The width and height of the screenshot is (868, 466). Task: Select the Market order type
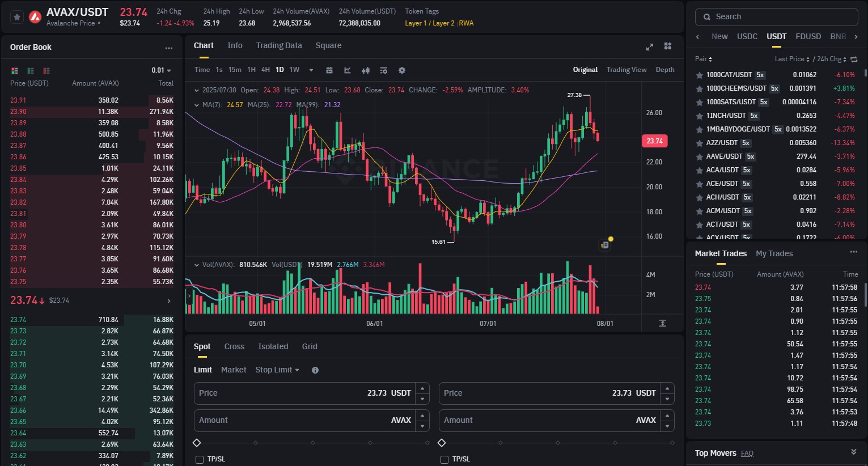[x=234, y=370]
